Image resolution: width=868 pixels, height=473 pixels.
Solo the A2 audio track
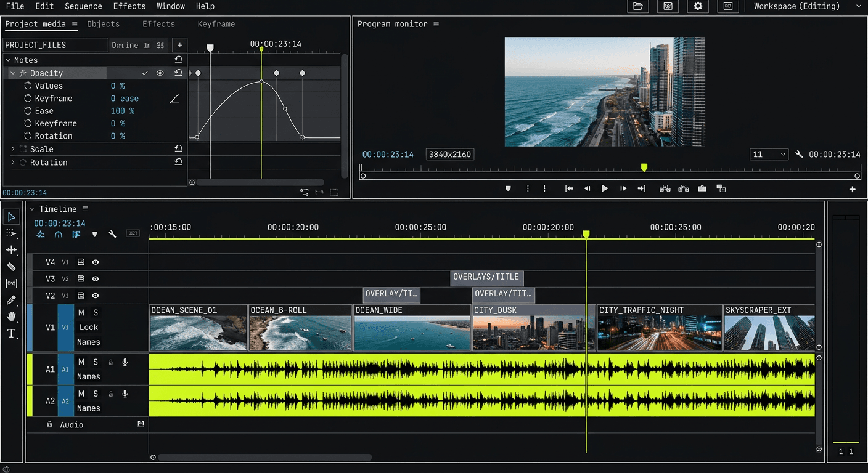[x=96, y=394]
